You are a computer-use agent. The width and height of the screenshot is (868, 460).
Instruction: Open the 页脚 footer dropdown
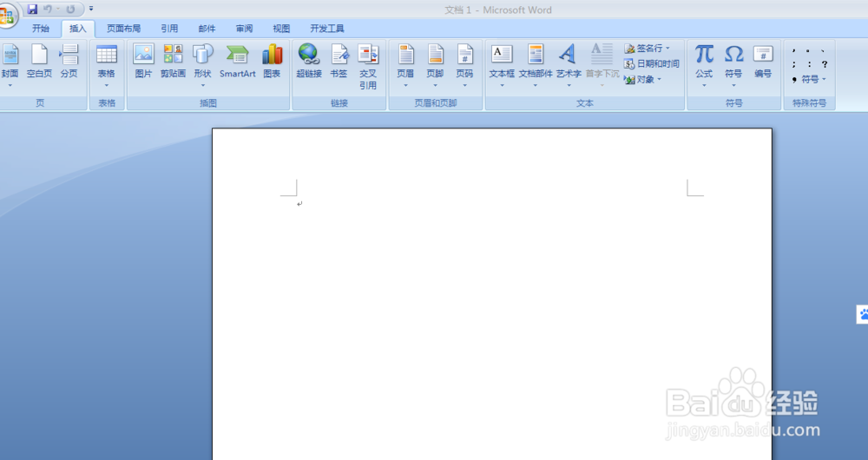[x=435, y=65]
